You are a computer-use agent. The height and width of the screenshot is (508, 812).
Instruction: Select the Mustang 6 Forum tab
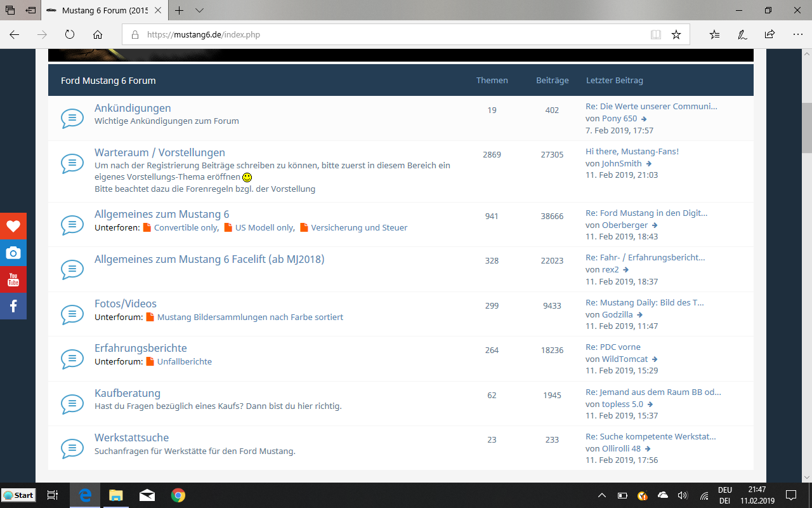pyautogui.click(x=106, y=11)
